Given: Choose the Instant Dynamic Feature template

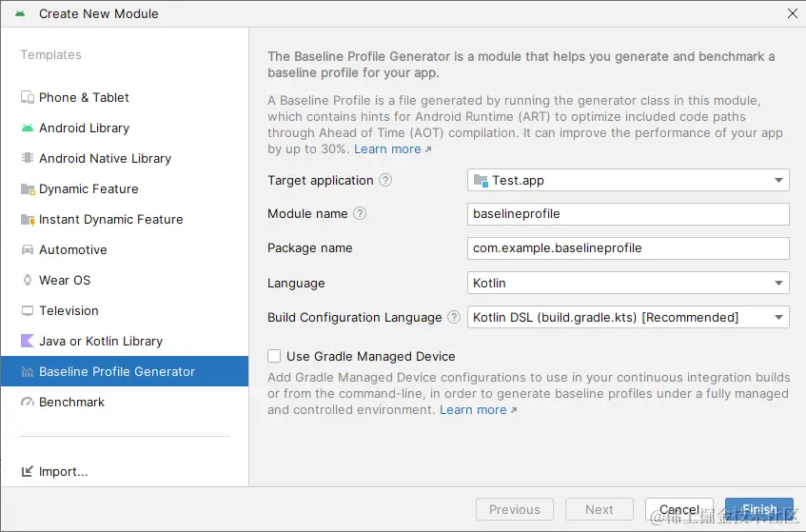Looking at the screenshot, I should click(110, 219).
